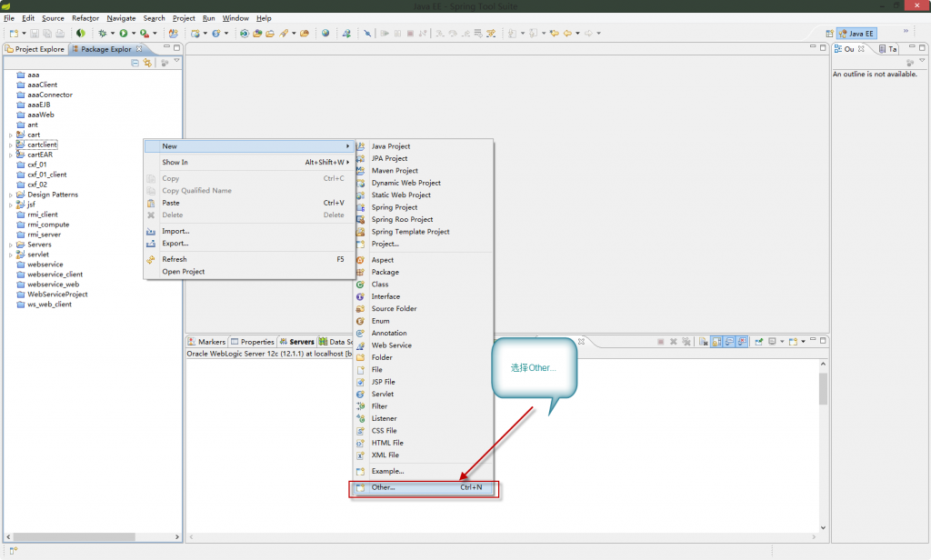Expand the Servers project node
The width and height of the screenshot is (931, 560).
pos(11,245)
